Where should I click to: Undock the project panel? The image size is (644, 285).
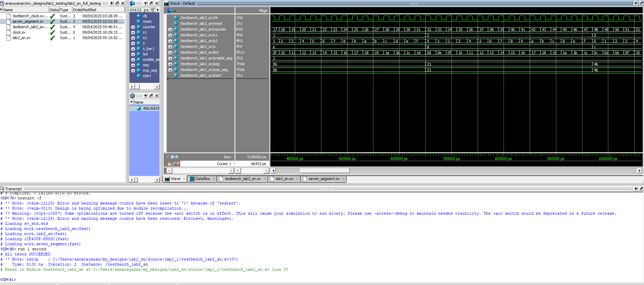pyautogui.click(x=117, y=3)
